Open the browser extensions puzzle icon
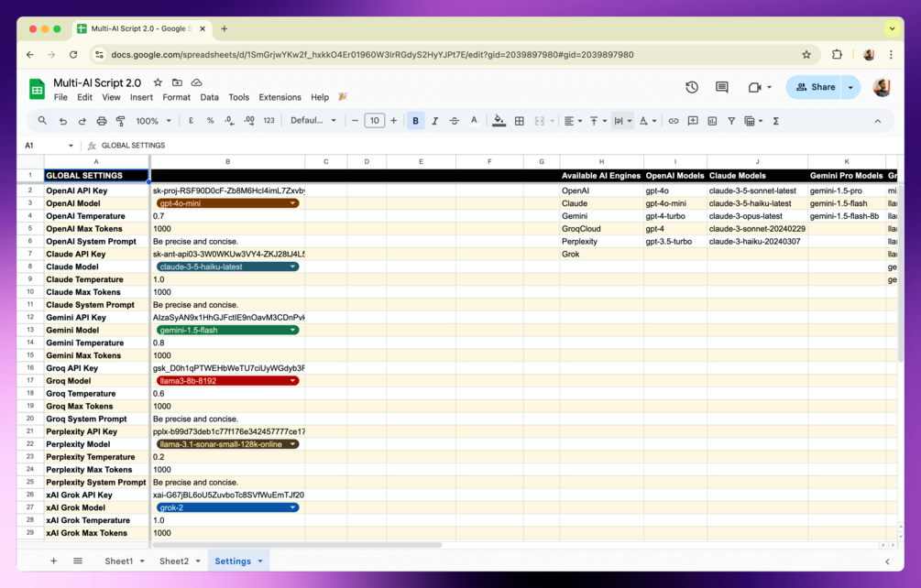Screen dimensions: 921x588 [x=837, y=55]
